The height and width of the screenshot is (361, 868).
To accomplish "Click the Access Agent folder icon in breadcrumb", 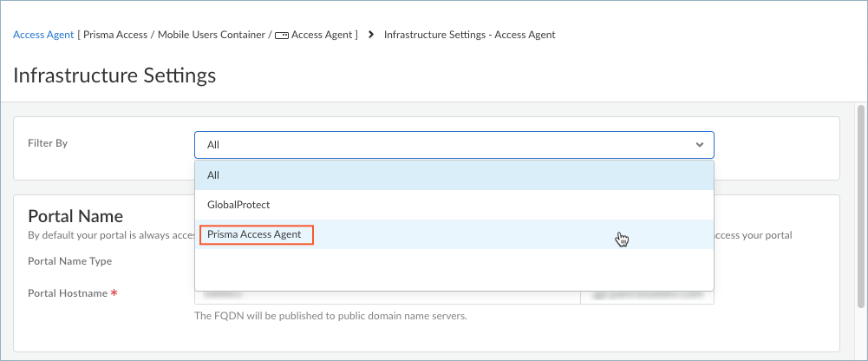I will (282, 36).
